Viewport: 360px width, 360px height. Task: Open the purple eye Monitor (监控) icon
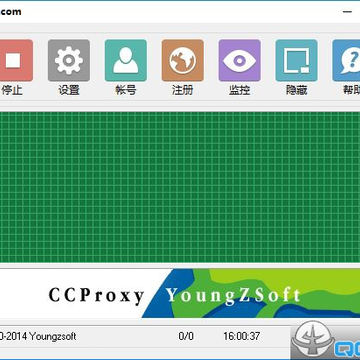tap(239, 60)
